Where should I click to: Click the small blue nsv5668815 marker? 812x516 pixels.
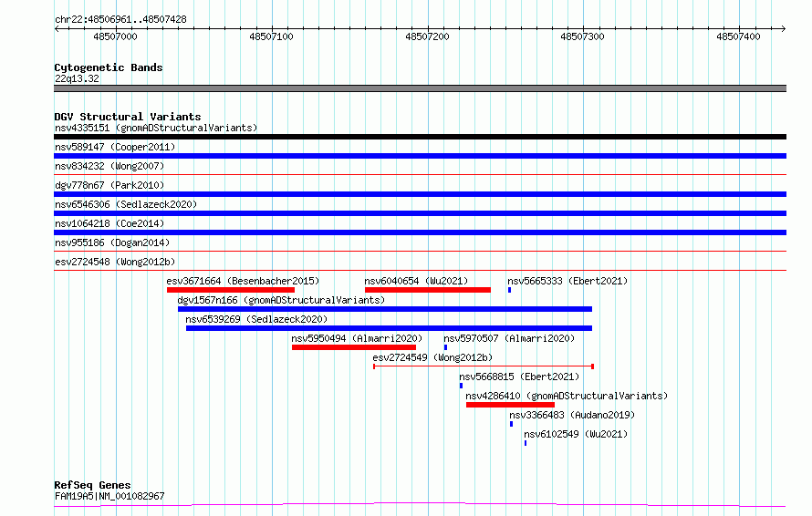click(x=461, y=386)
